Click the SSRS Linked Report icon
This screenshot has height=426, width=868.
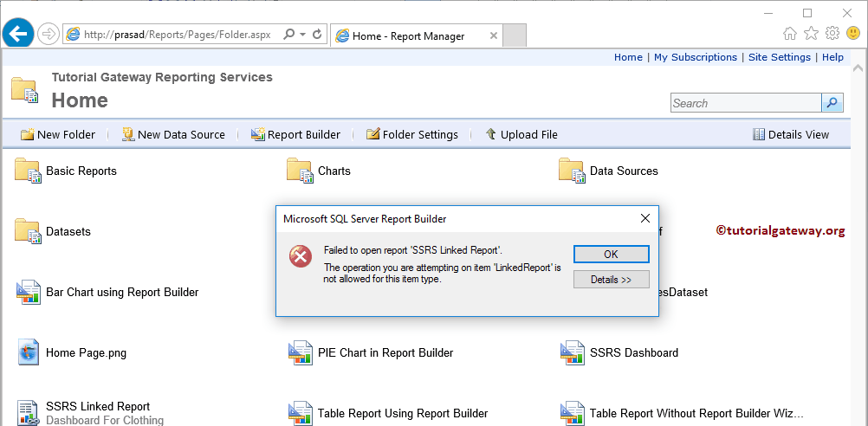tap(29, 413)
